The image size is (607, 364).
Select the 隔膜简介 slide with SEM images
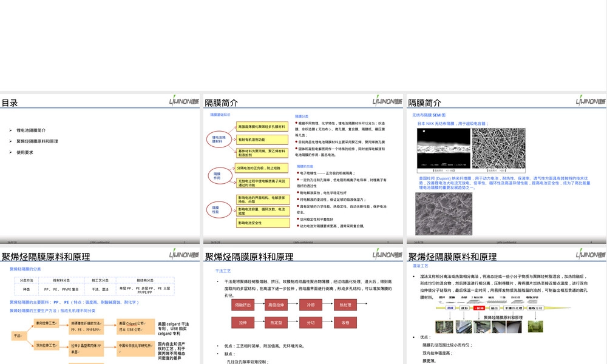point(506,169)
